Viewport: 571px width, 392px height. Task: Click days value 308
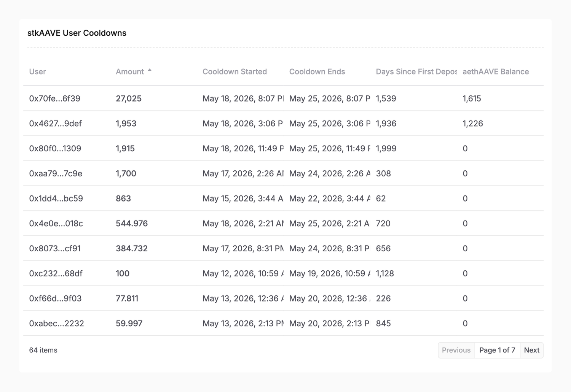click(x=383, y=174)
